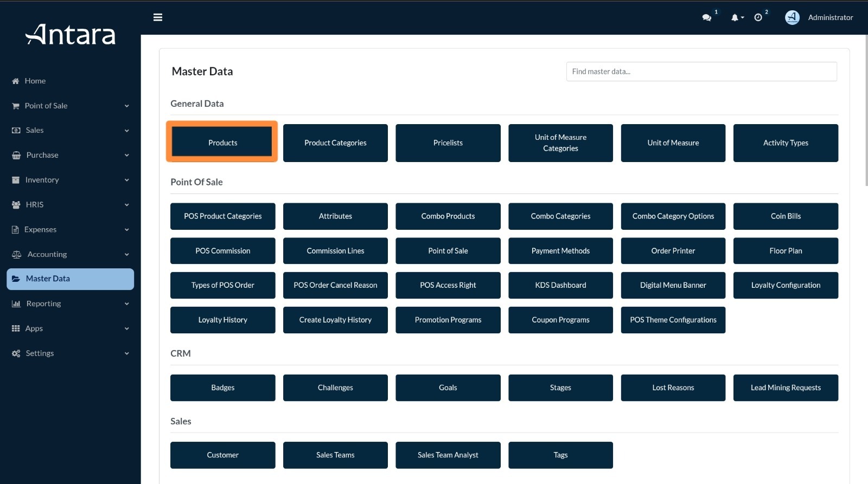868x484 pixels.
Task: Open the Settings sidebar menu label
Action: pos(40,353)
